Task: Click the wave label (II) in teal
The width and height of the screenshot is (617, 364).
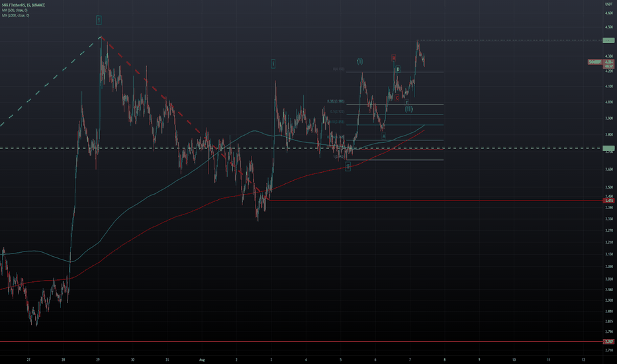Action: pos(409,109)
